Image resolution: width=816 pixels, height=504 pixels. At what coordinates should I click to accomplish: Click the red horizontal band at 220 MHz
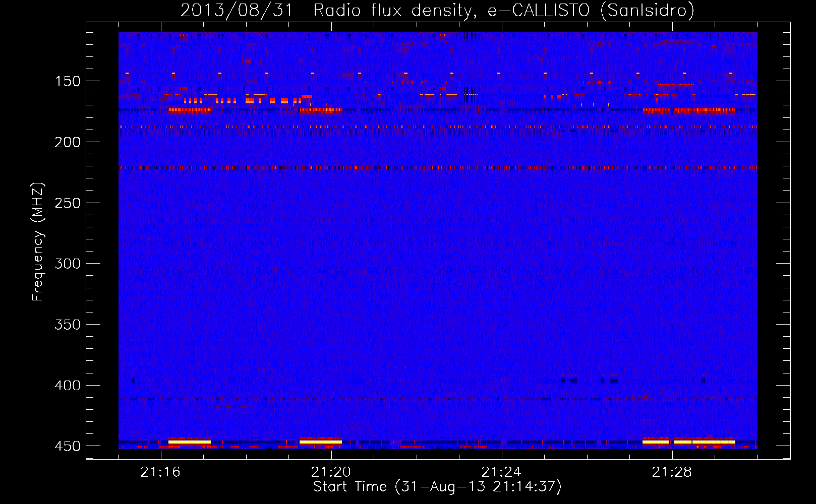(438, 167)
